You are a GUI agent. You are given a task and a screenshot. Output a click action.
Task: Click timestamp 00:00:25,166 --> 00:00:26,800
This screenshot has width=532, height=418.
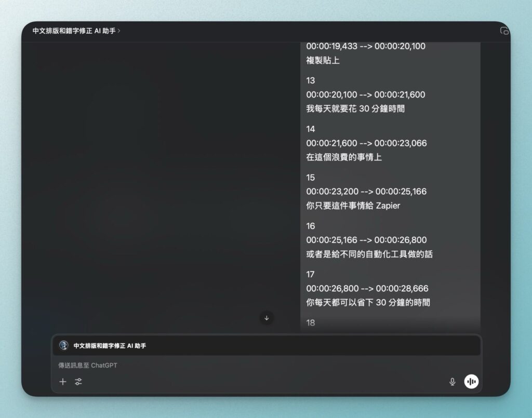[x=366, y=240]
